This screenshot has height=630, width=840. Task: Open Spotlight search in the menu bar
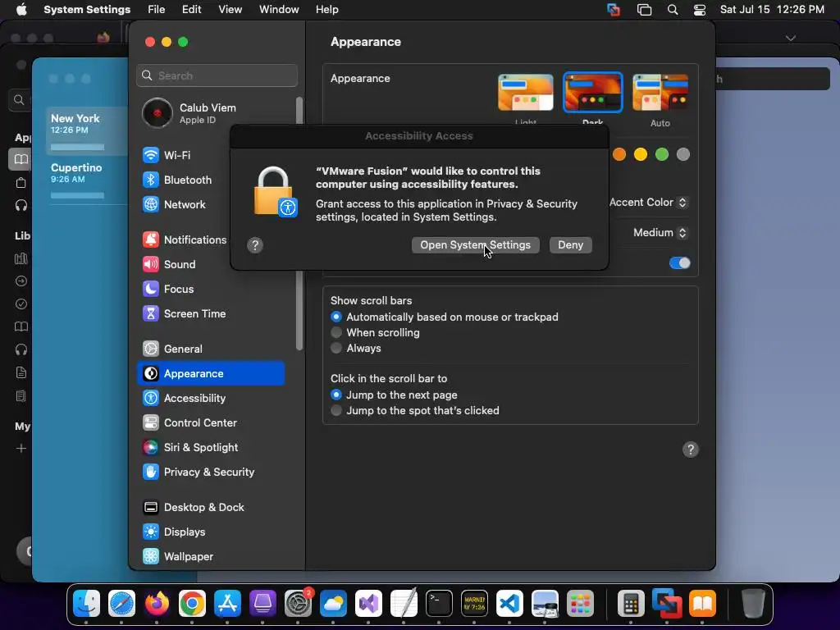coord(673,10)
